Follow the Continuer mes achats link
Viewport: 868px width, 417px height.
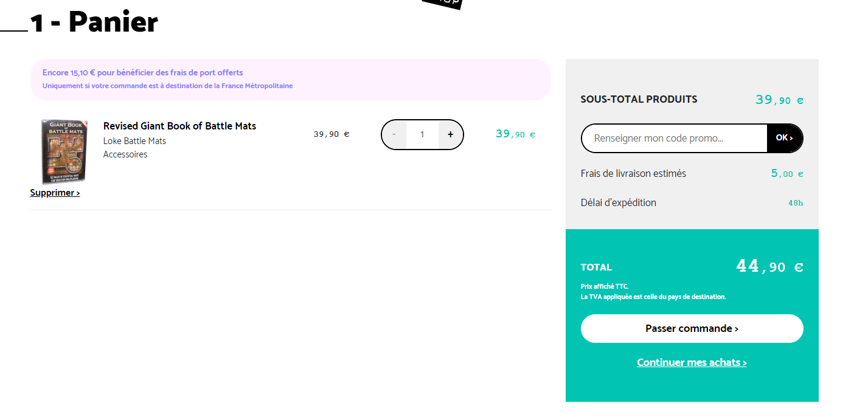coord(692,362)
